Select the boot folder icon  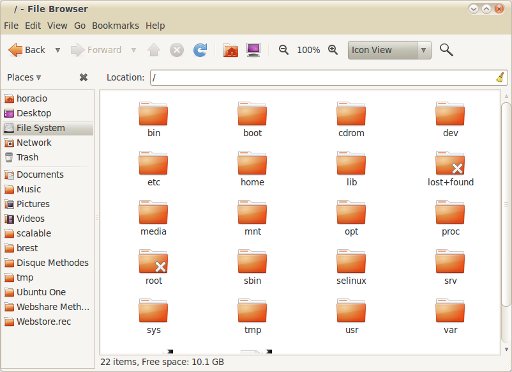[x=252, y=114]
